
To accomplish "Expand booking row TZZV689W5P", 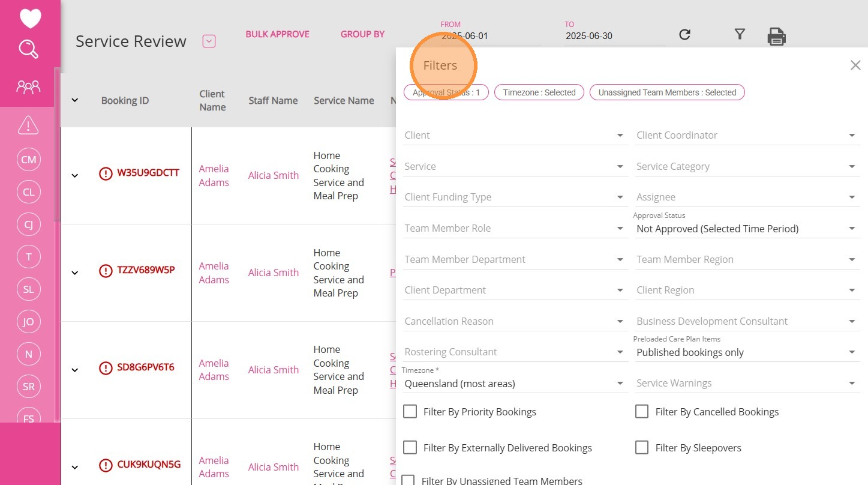I will click(75, 273).
